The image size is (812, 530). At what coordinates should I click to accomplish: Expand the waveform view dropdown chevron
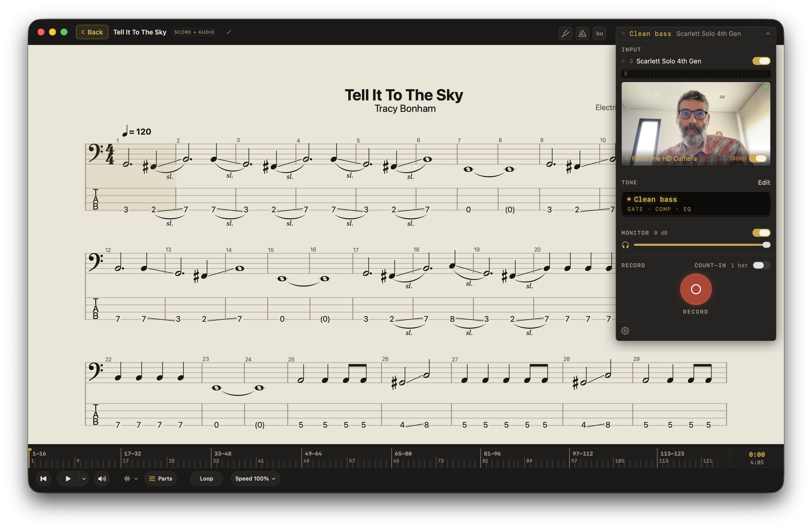[136, 479]
